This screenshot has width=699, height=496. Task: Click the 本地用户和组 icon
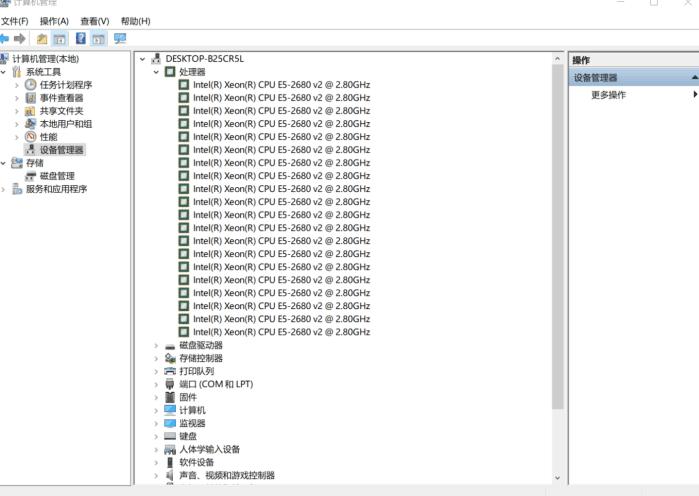tap(30, 123)
